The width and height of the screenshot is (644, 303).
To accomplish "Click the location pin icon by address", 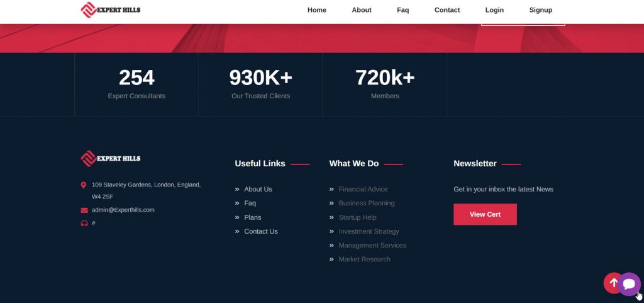I will (84, 185).
